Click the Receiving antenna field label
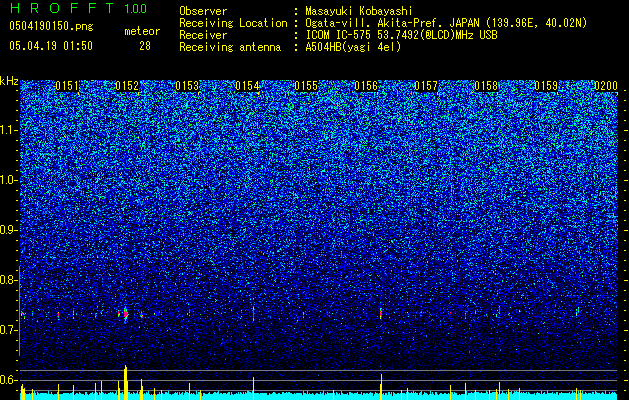 coord(230,47)
